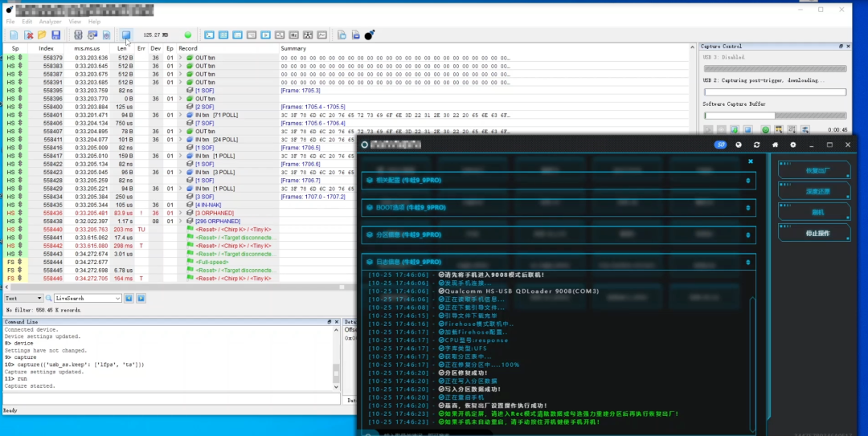Viewport: 868px width, 436px height.
Task: Open capture settings gear icon in toolbar
Action: 106,35
